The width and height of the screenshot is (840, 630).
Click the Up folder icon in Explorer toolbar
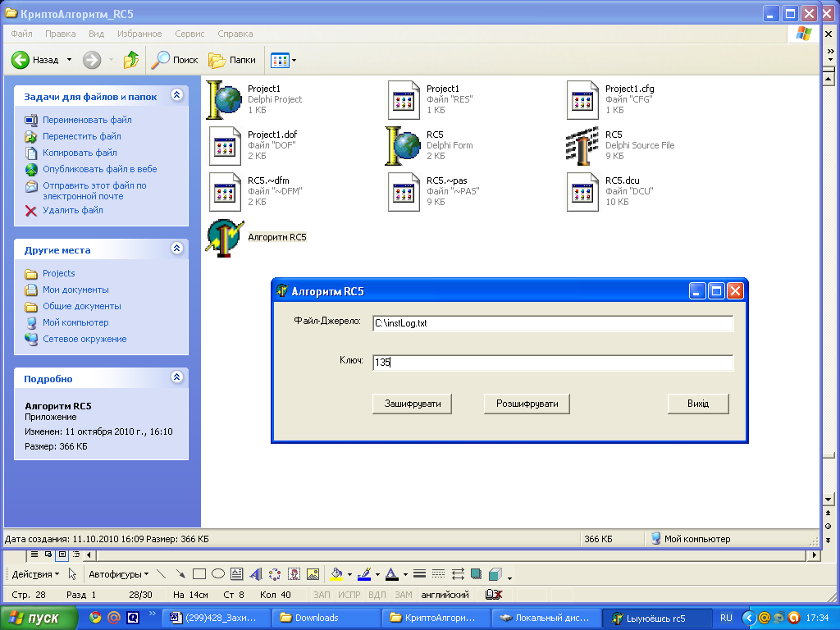(131, 60)
